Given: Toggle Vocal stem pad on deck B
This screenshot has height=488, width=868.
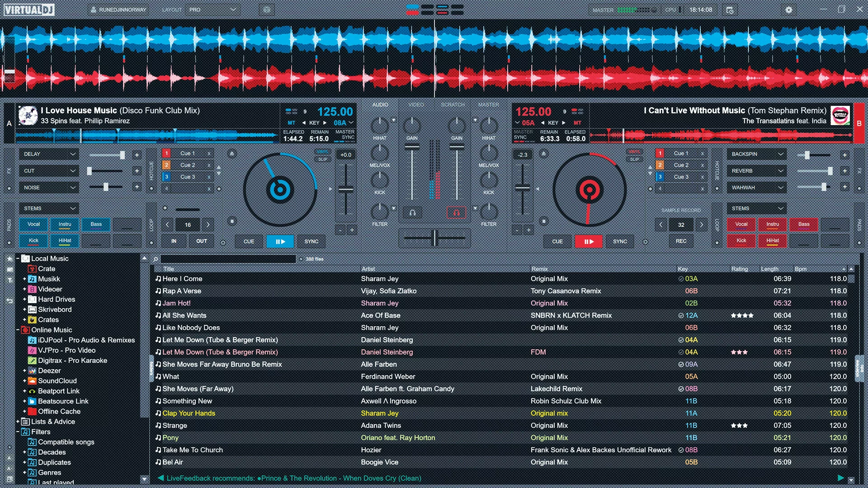Looking at the screenshot, I should coord(741,225).
